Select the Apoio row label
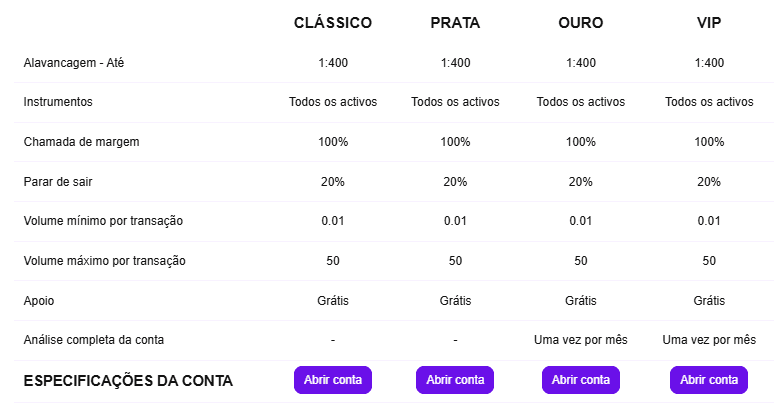Screen dimensions: 778x415 (39, 300)
